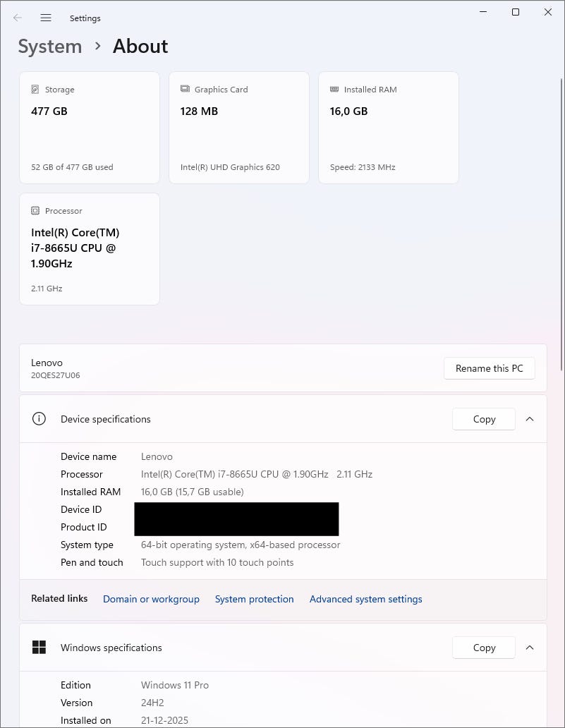Maximize the Settings window

point(516,12)
